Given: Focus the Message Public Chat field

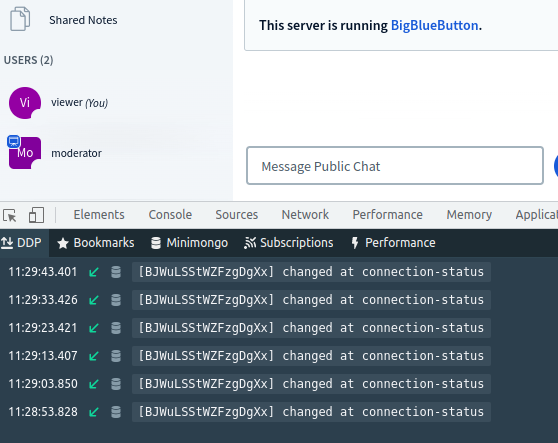Looking at the screenshot, I should point(395,165).
